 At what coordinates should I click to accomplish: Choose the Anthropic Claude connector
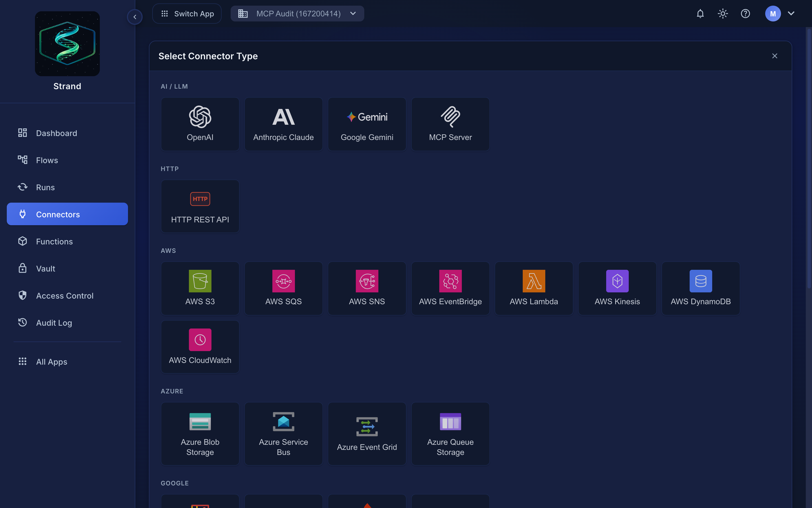[x=284, y=124]
